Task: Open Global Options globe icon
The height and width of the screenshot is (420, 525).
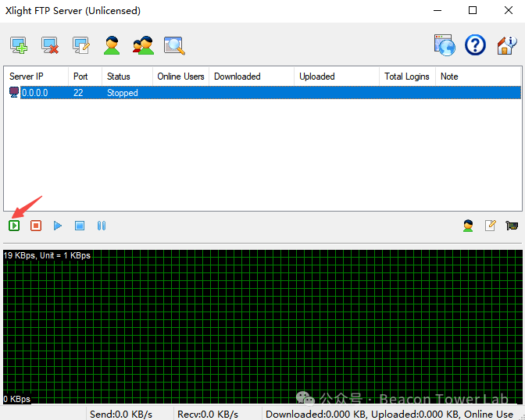Action: click(x=445, y=44)
